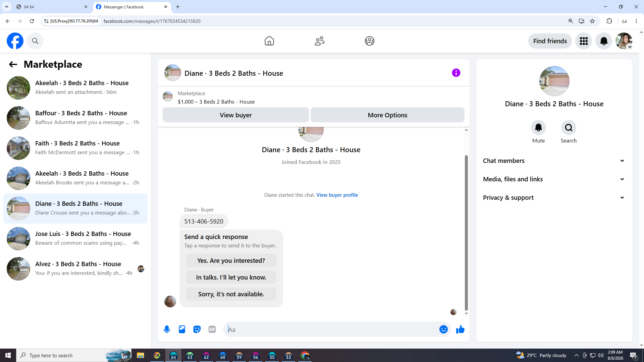This screenshot has height=362, width=644.
Task: Go back one page in browser
Action: 8,21
